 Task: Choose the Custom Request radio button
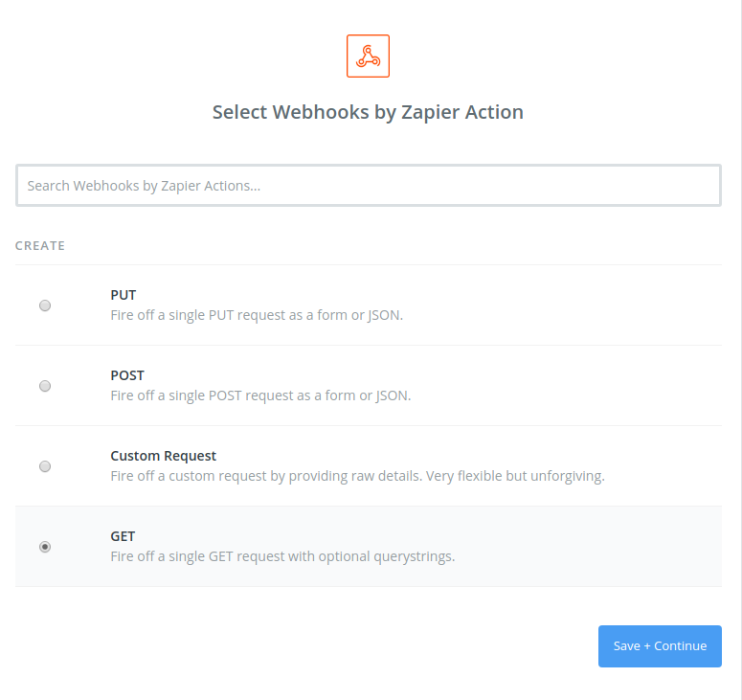pos(45,466)
